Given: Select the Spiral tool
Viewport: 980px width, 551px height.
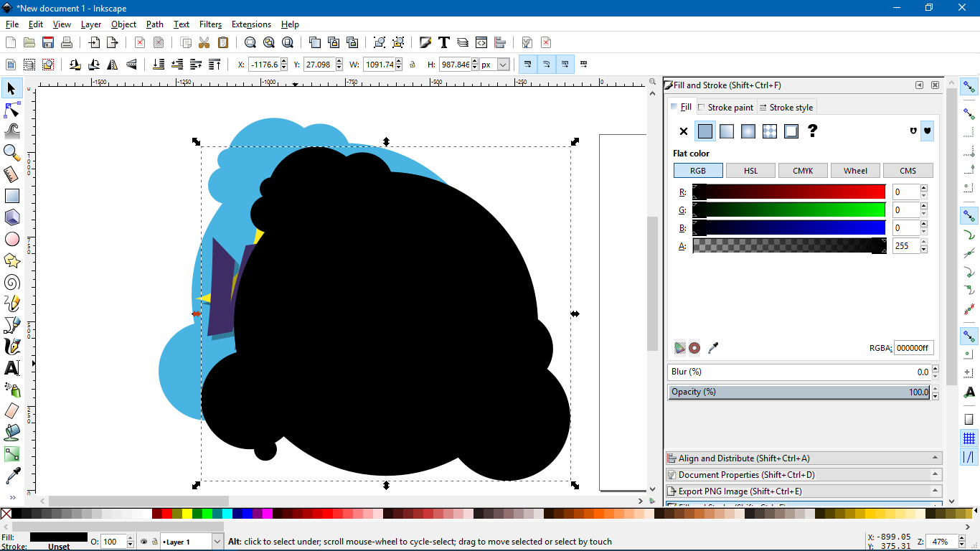Looking at the screenshot, I should [11, 281].
